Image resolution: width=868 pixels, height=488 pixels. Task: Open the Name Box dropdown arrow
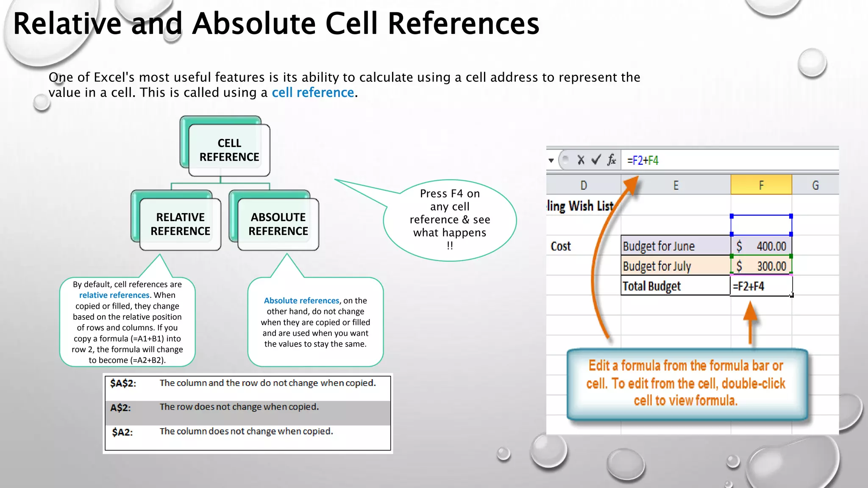pyautogui.click(x=551, y=161)
